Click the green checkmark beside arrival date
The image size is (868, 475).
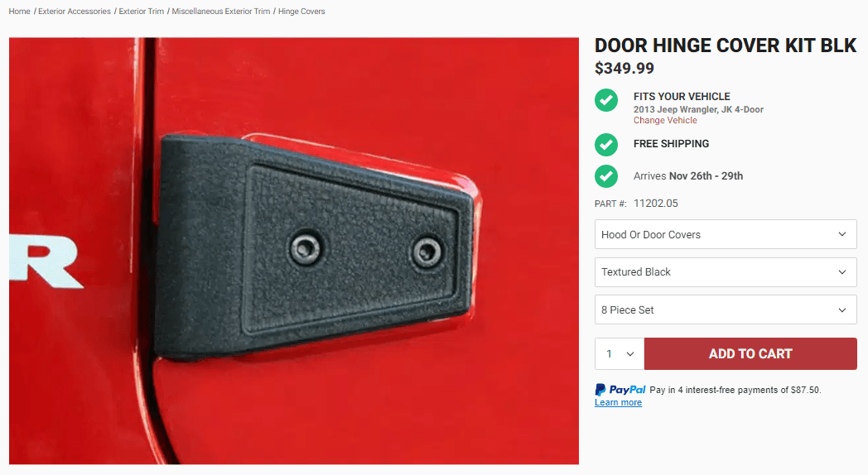(606, 176)
